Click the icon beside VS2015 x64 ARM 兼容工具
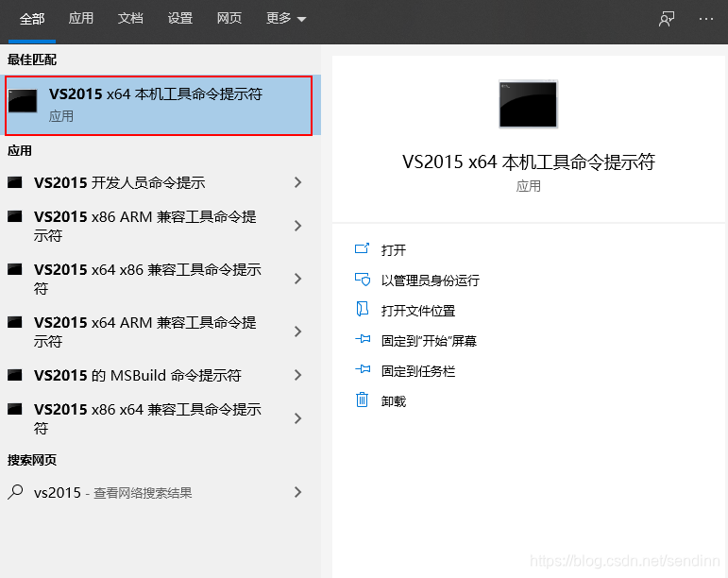Screen dimensions: 728x578 click(15, 322)
